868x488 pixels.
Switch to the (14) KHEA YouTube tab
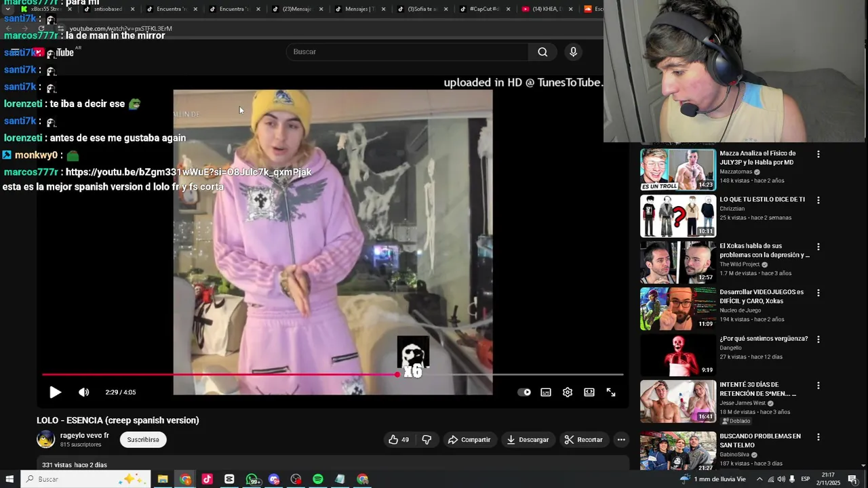547,9
